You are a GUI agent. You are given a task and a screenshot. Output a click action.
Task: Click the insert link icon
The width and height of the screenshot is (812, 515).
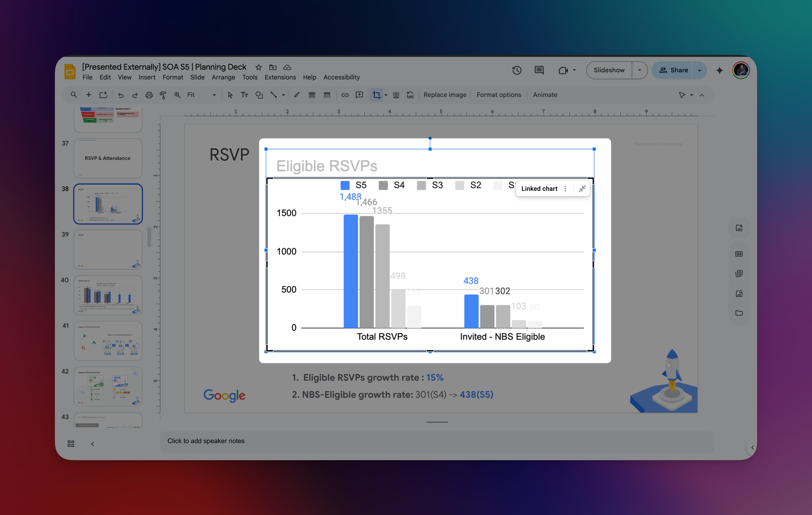(345, 95)
